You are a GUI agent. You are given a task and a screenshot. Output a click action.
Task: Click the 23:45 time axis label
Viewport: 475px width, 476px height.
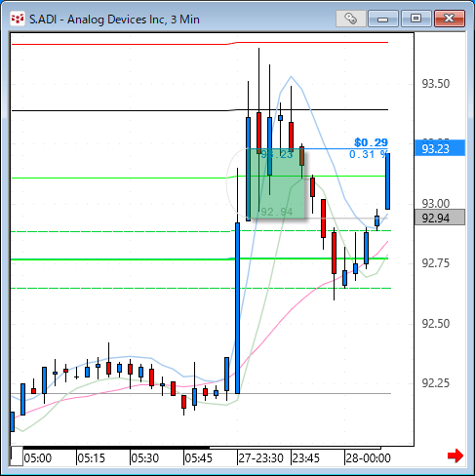[x=306, y=458]
